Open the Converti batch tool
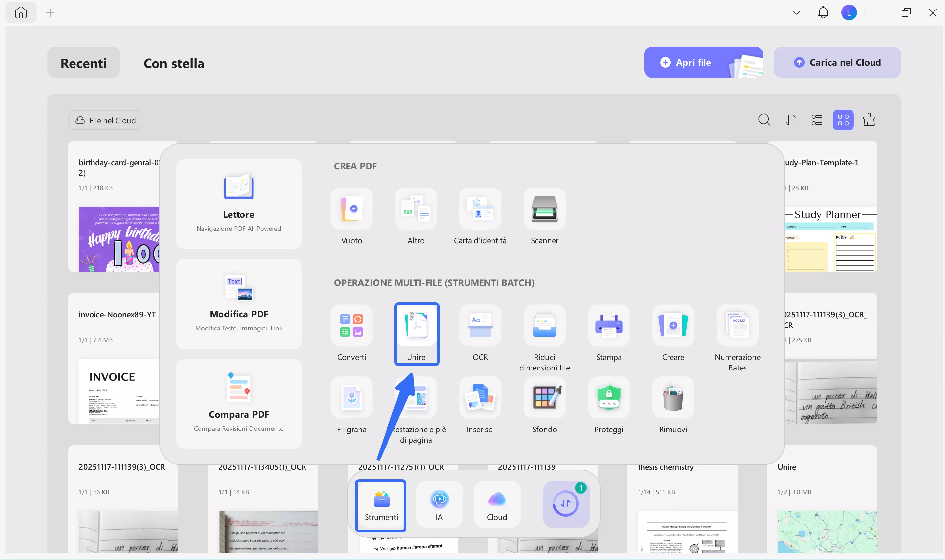This screenshot has height=560, width=945. [351, 326]
